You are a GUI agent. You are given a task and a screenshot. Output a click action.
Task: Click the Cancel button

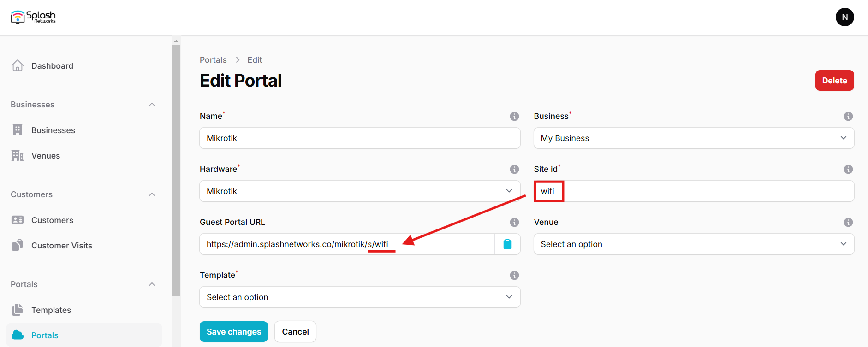(295, 331)
